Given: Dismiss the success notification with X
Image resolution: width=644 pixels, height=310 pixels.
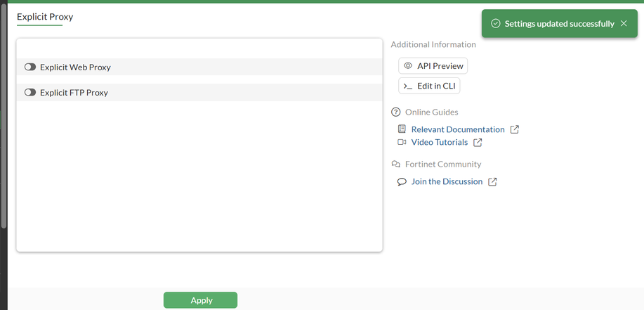Looking at the screenshot, I should point(624,24).
